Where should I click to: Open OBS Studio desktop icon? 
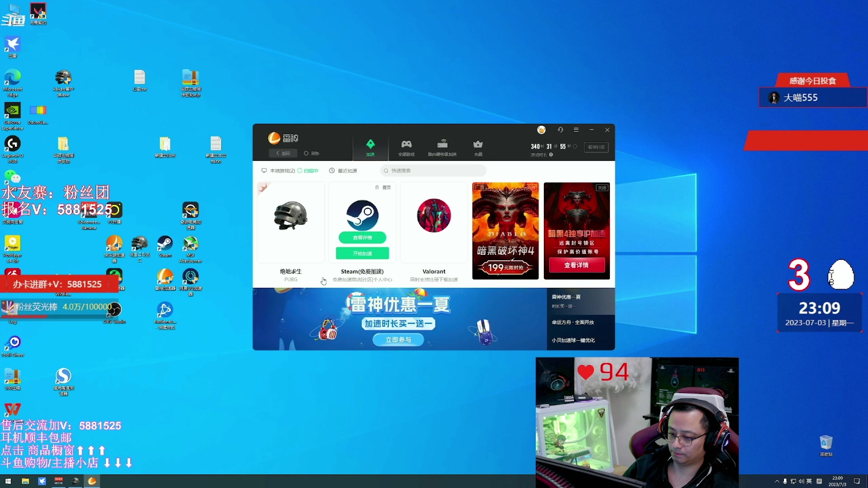tap(114, 313)
